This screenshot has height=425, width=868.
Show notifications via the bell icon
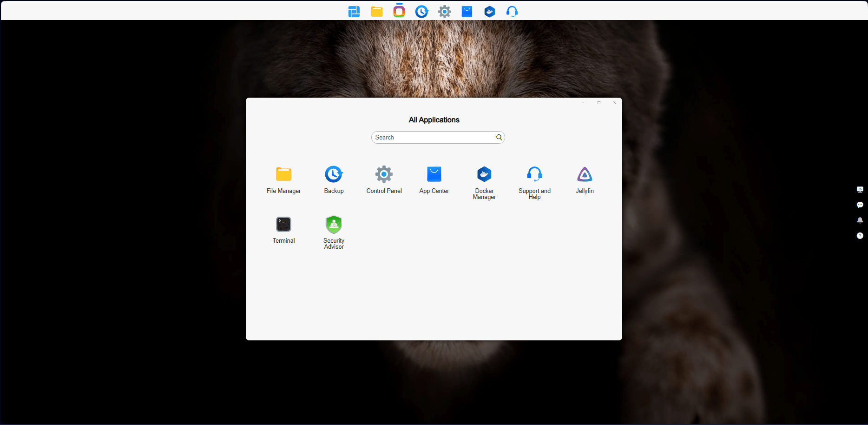[x=860, y=220]
